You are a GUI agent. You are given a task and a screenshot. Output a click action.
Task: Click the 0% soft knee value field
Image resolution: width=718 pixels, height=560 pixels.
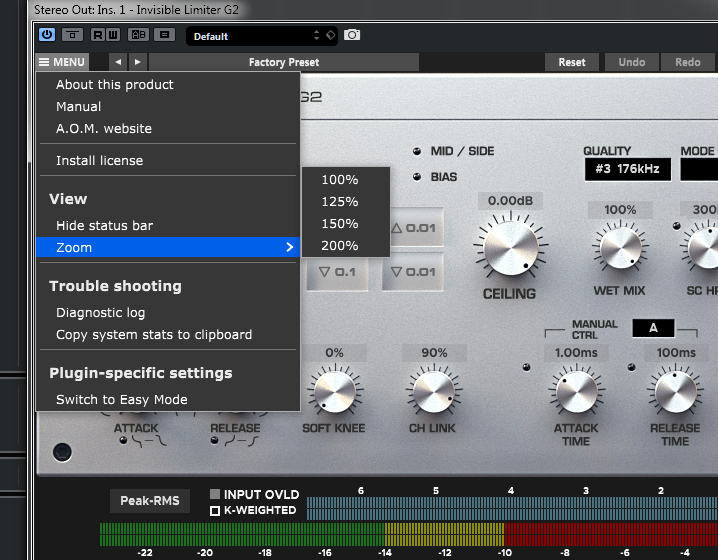point(334,353)
